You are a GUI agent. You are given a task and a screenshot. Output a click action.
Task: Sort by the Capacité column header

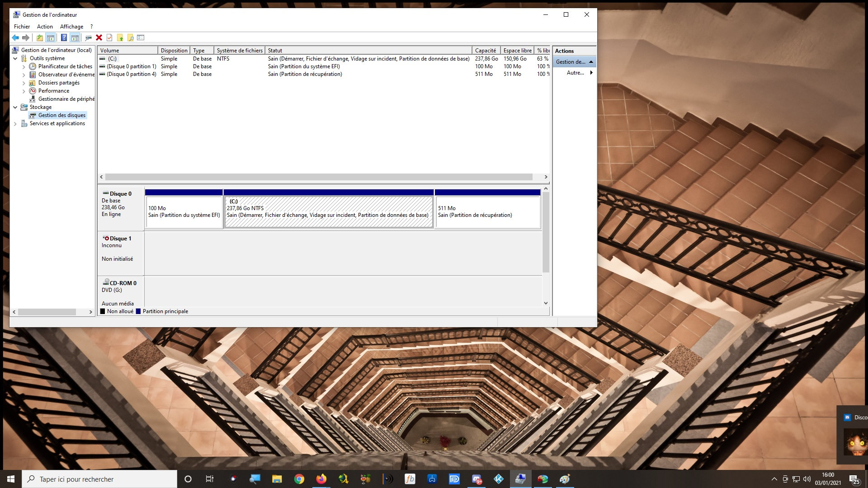pyautogui.click(x=485, y=51)
